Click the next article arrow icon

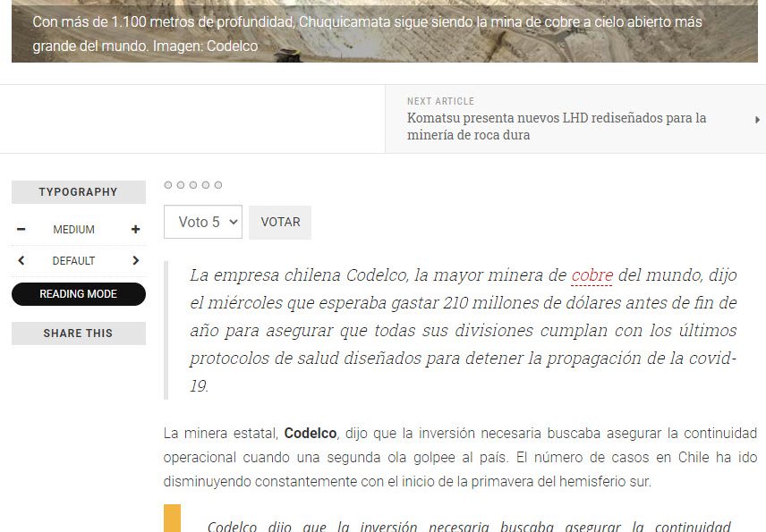click(757, 120)
